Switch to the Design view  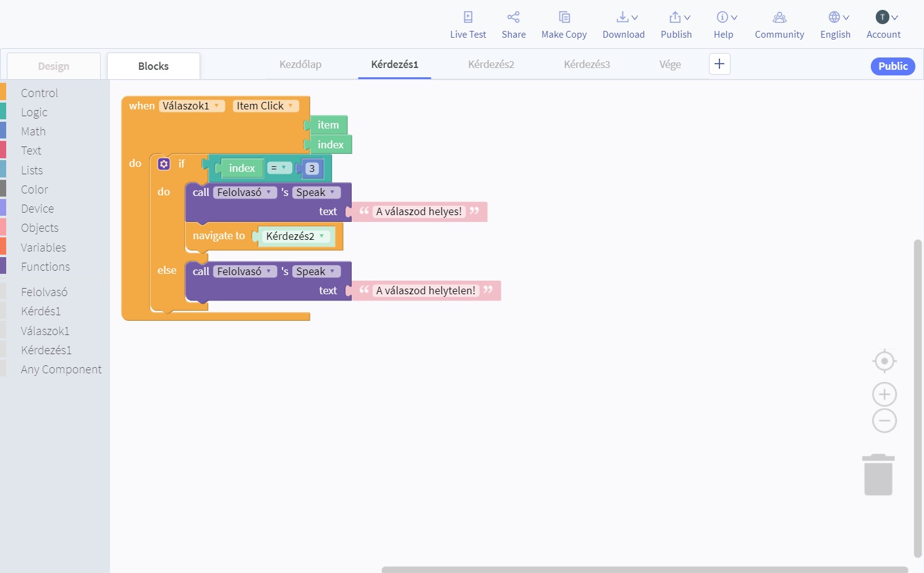click(x=54, y=66)
